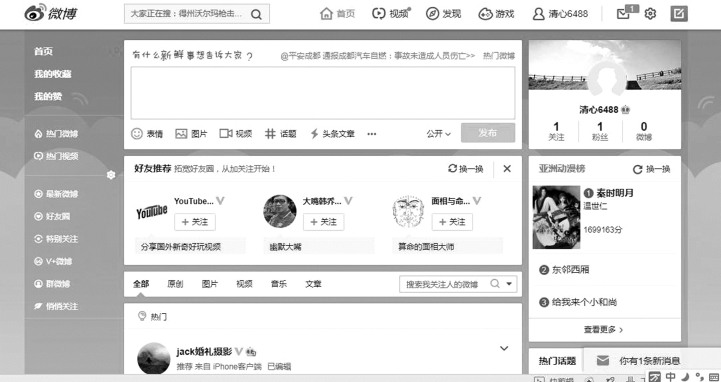Open the 秦时明月 ranking entry
721x382 pixels.
tap(615, 193)
